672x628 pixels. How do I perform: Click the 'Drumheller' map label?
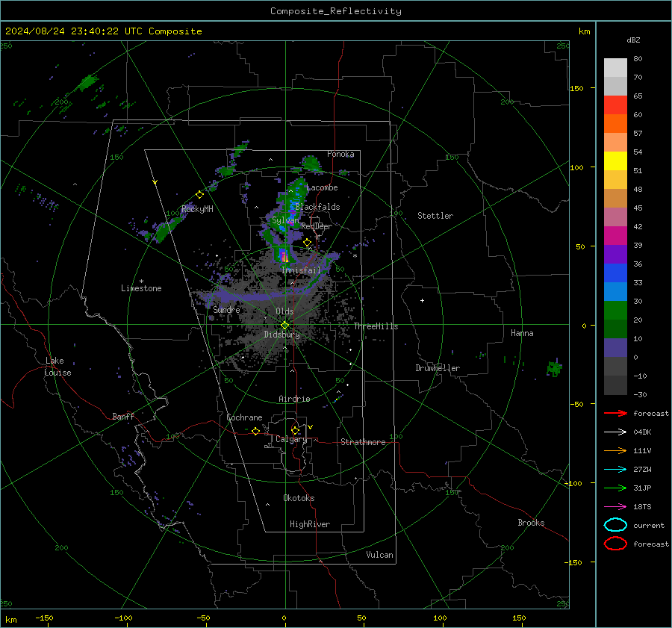coord(438,368)
